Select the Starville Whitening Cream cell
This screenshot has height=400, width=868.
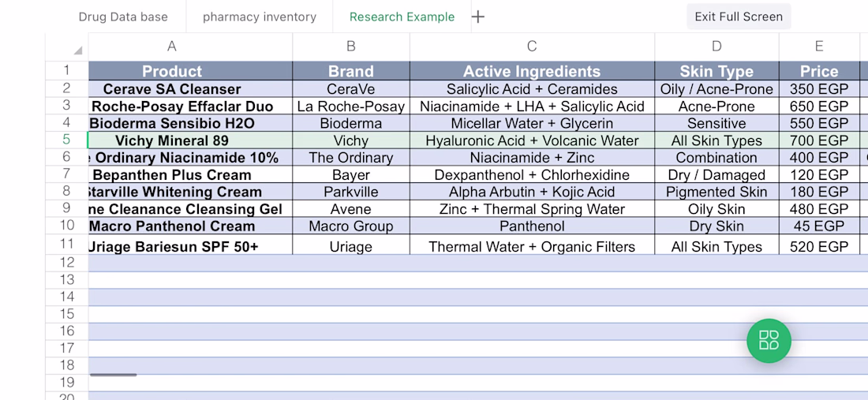point(190,192)
